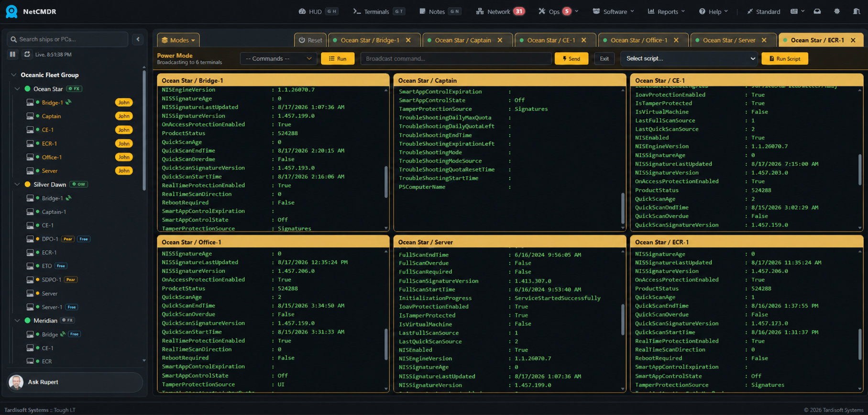This screenshot has width=868, height=415.
Task: Click the John badge on ECR-1 row
Action: pyautogui.click(x=124, y=144)
